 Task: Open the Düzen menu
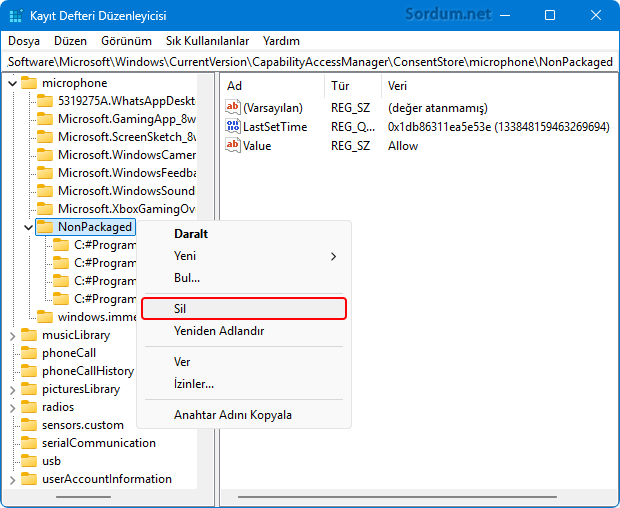point(70,41)
